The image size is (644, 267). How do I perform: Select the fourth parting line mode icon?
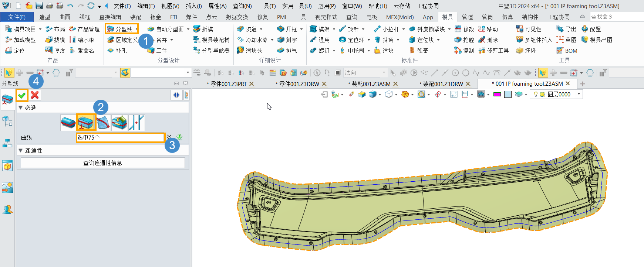[120, 123]
